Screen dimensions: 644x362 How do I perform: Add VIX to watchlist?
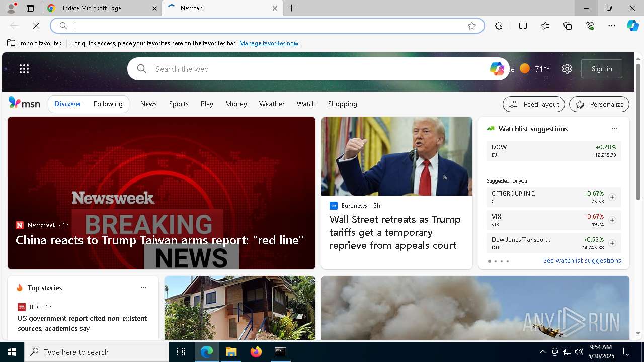[612, 220]
